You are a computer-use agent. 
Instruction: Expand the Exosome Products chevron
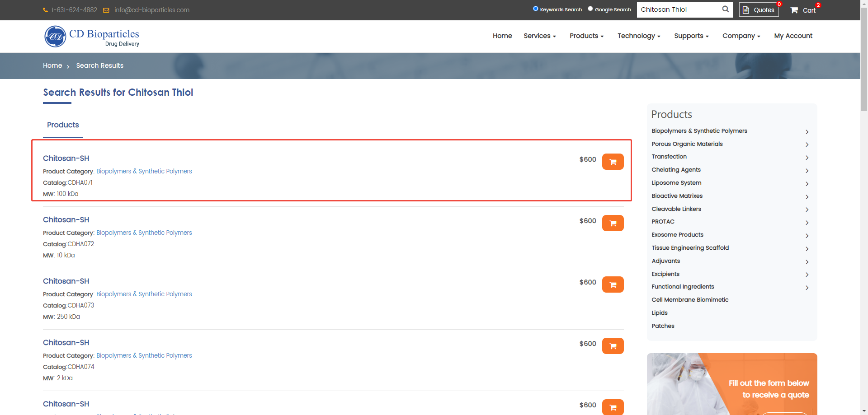pyautogui.click(x=807, y=236)
